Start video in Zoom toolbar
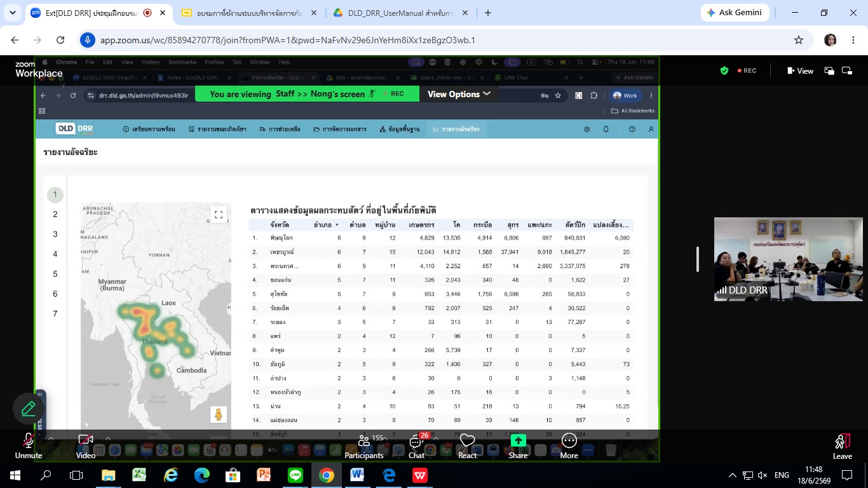This screenshot has height=488, width=868. (x=86, y=446)
